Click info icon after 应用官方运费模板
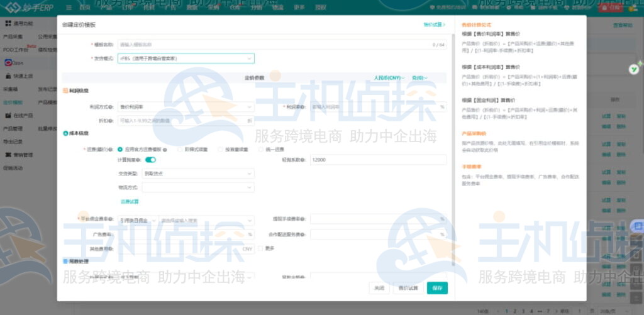644x315 pixels. pyautogui.click(x=165, y=150)
